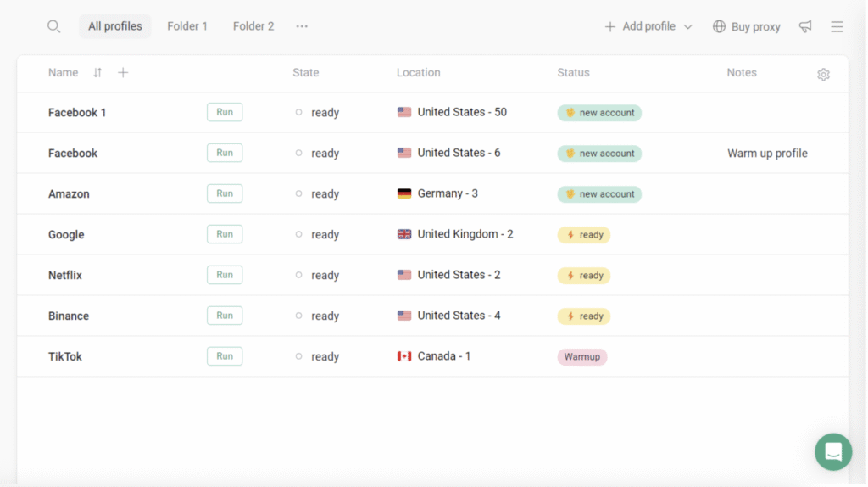
Task: Click the megaphone announcements icon
Action: click(x=805, y=26)
